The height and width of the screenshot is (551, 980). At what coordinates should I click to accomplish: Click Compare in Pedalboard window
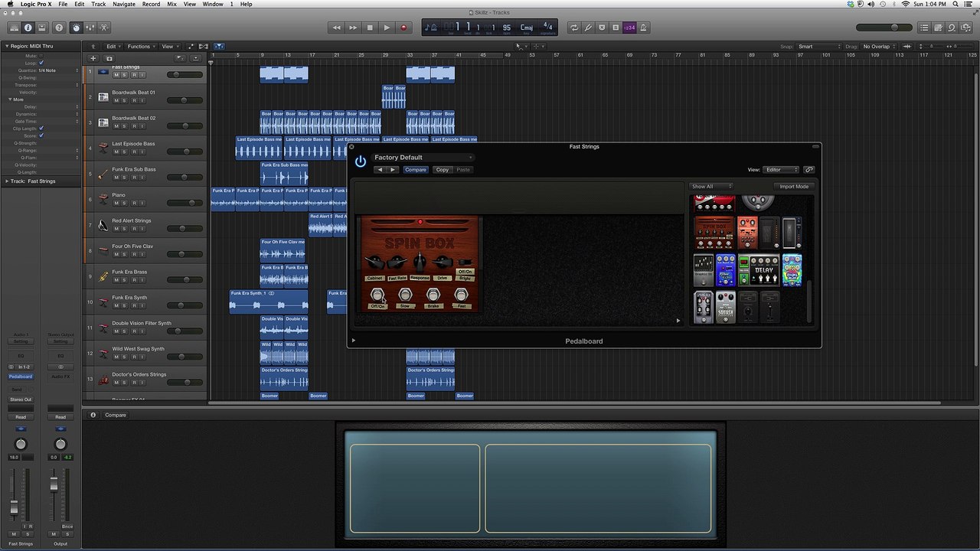pyautogui.click(x=416, y=170)
